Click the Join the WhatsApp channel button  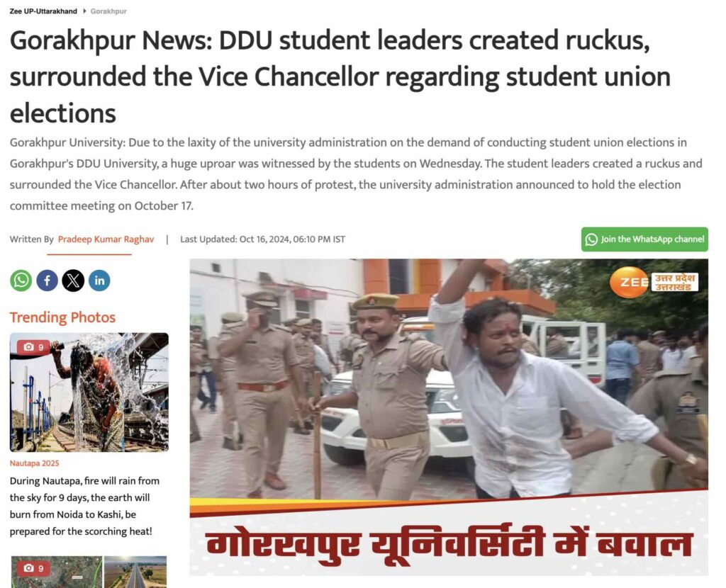[x=644, y=239]
